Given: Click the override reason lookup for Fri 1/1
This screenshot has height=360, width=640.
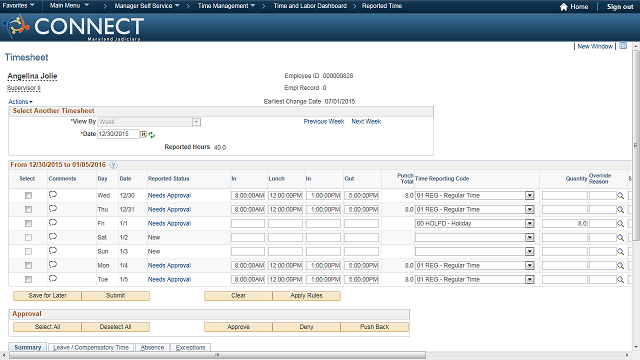Looking at the screenshot, I should (x=620, y=224).
